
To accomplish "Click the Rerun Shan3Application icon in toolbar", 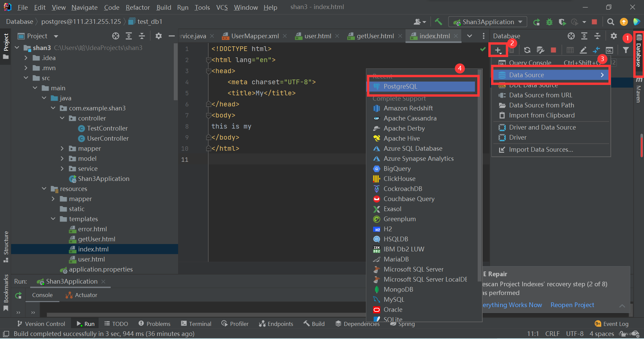I will click(x=537, y=22).
